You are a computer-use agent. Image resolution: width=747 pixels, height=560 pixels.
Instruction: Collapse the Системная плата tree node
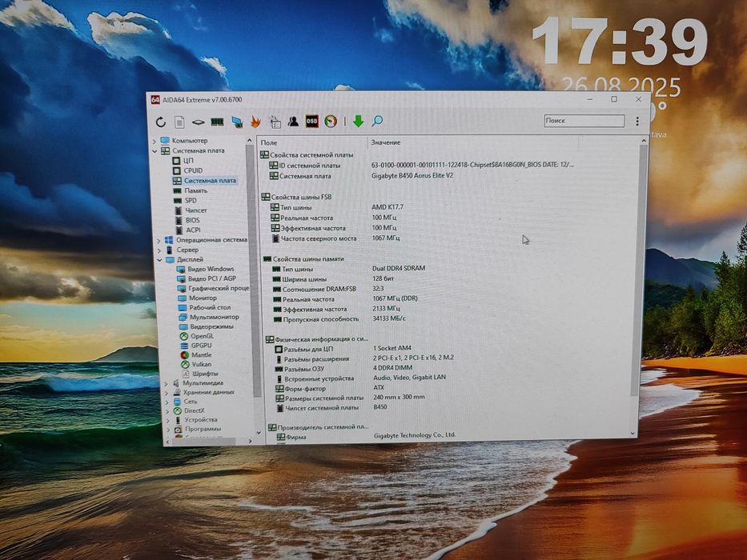coord(155,151)
